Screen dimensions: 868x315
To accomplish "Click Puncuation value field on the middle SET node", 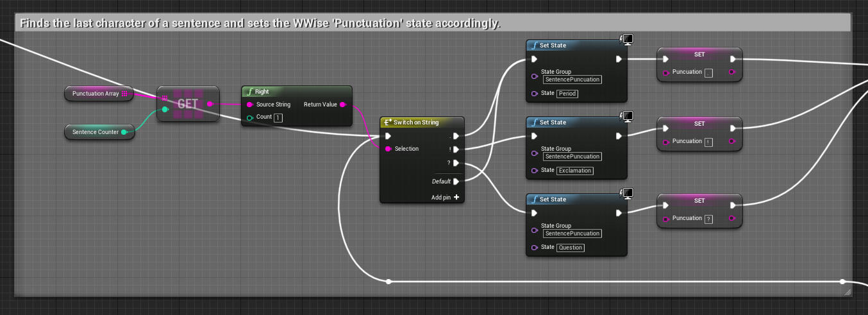I will tap(708, 142).
